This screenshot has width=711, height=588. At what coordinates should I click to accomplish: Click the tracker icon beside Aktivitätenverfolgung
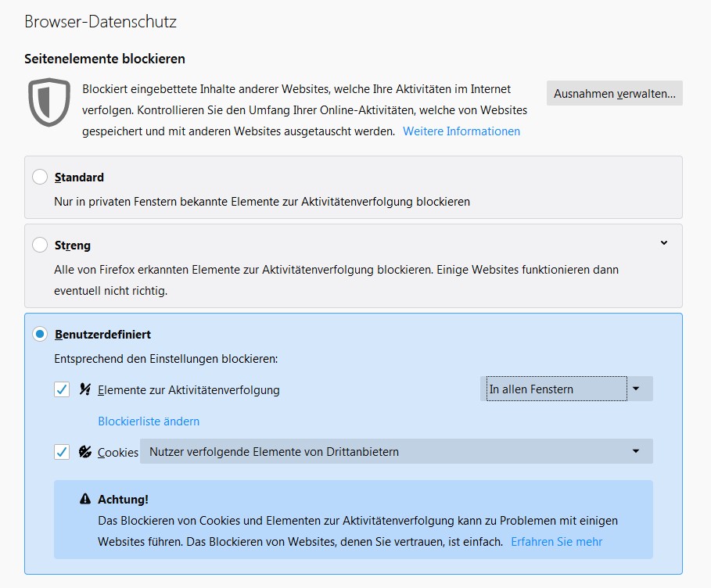coord(85,389)
